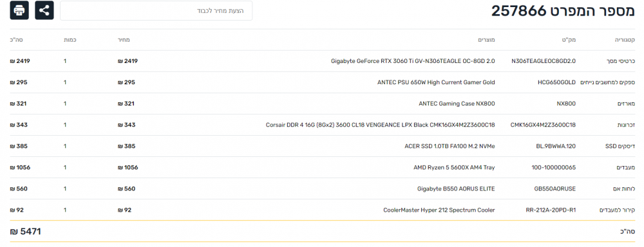Click the share icon button
644x247 pixels.
[44, 10]
